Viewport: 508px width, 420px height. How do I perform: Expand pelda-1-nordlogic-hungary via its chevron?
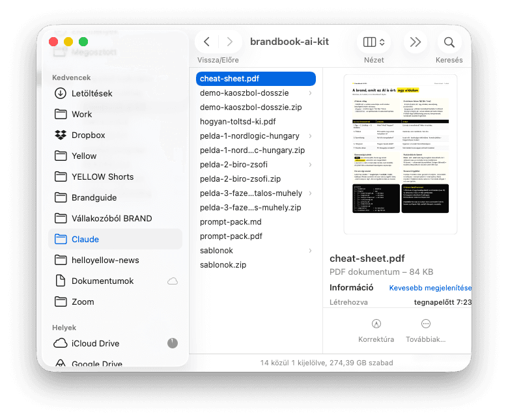(x=310, y=136)
